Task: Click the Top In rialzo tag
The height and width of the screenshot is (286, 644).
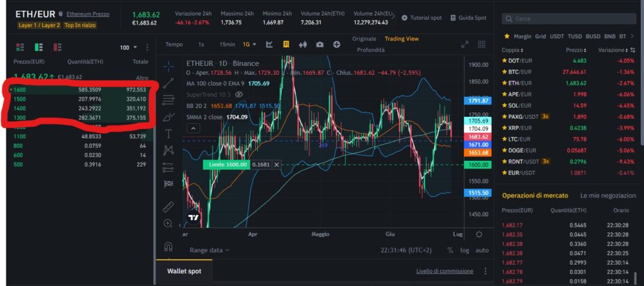Action: [80, 25]
